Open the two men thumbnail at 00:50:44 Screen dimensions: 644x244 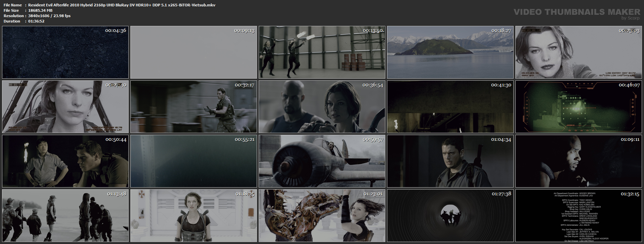click(x=65, y=161)
